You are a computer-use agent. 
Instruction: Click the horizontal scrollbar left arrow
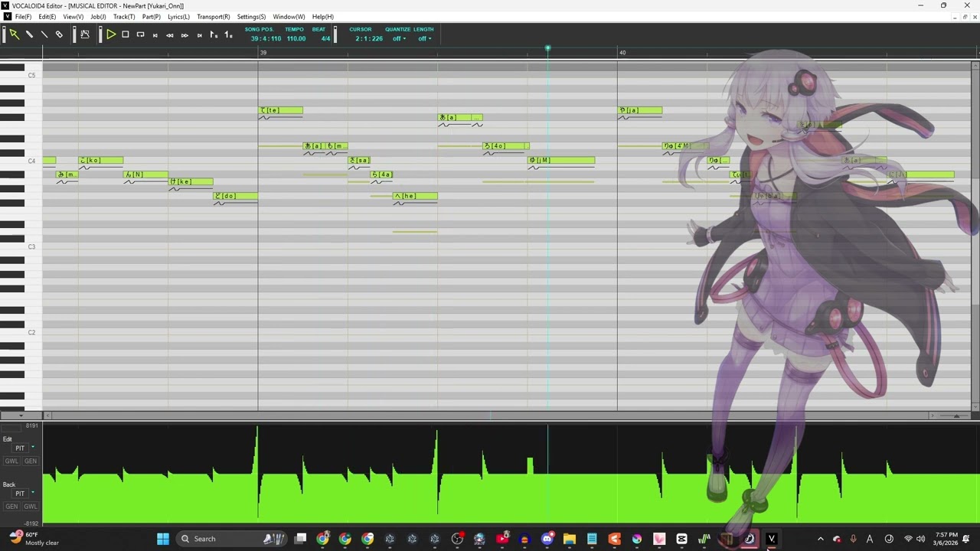coord(47,416)
